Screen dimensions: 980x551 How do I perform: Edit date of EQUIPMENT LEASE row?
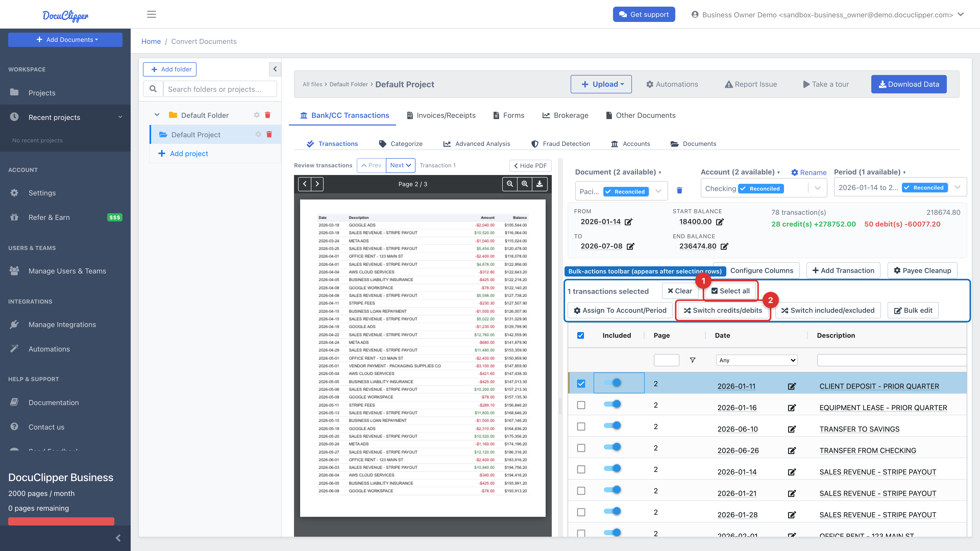[792, 408]
